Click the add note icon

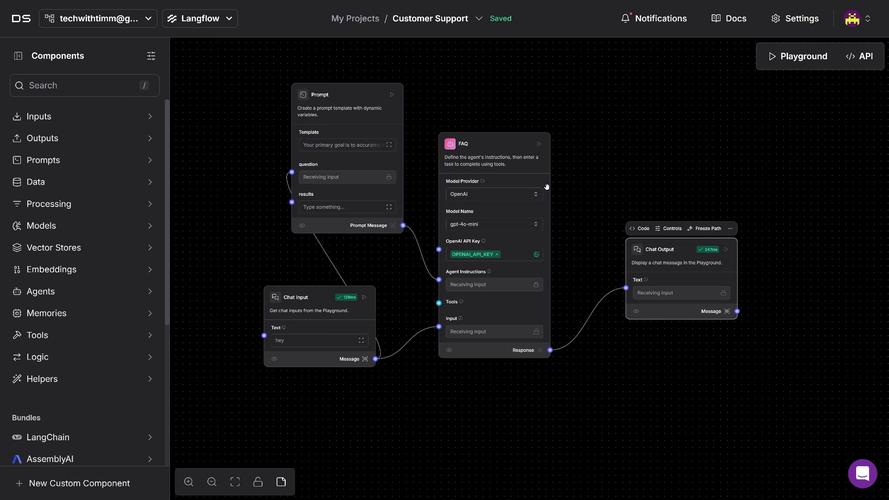[x=281, y=482]
